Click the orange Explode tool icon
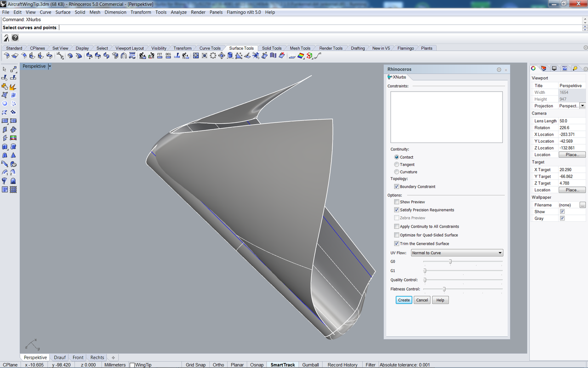The image size is (588, 368). point(13,86)
